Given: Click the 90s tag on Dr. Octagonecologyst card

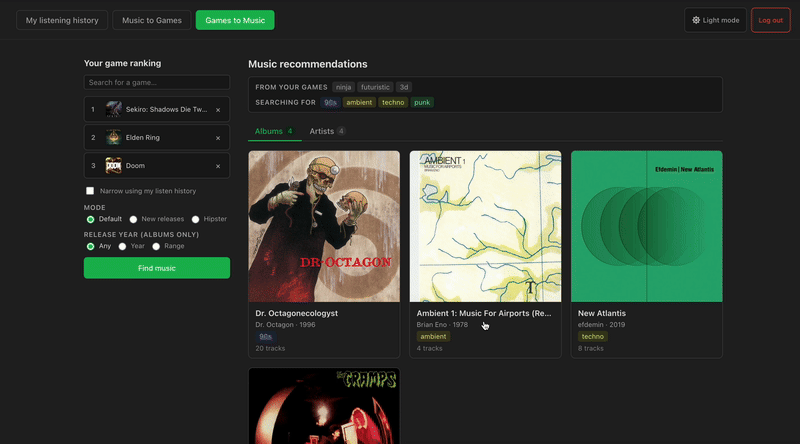Looking at the screenshot, I should tap(265, 337).
